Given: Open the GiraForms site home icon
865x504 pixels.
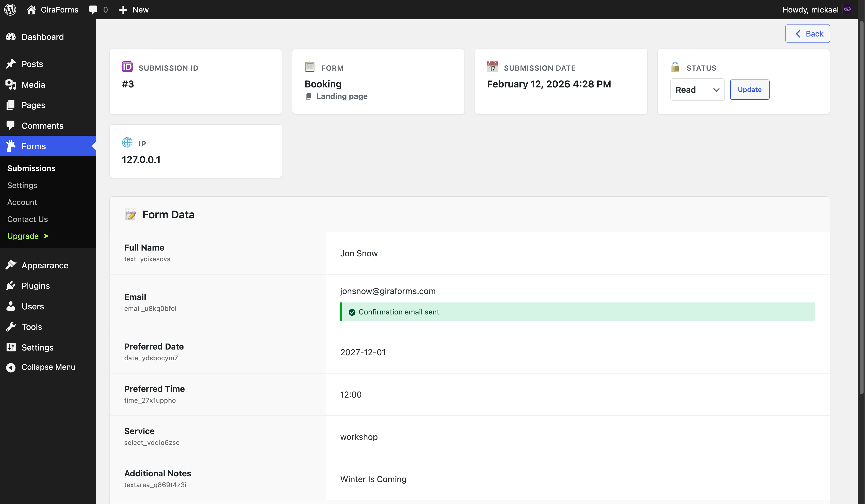Looking at the screenshot, I should tap(31, 9).
